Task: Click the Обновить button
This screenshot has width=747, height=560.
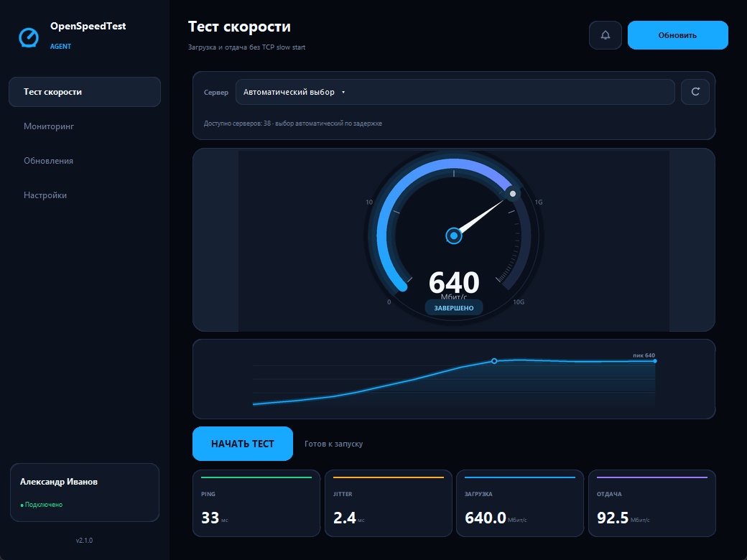Action: [x=677, y=35]
